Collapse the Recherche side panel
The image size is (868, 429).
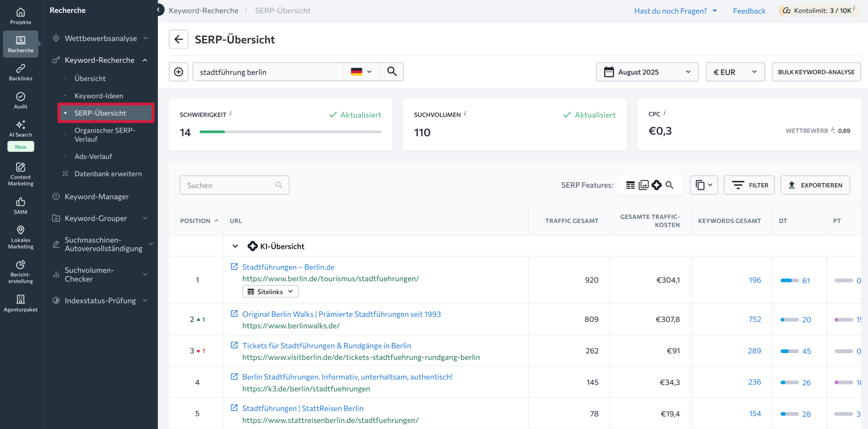pos(158,10)
